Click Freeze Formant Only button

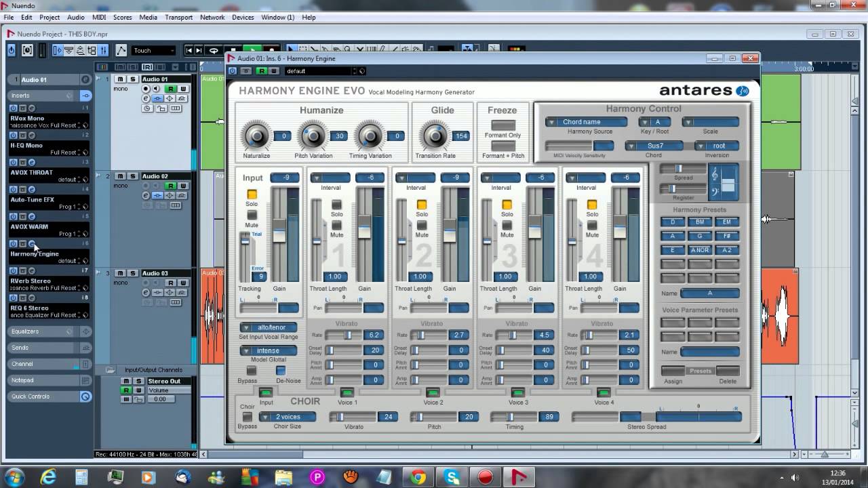point(502,125)
